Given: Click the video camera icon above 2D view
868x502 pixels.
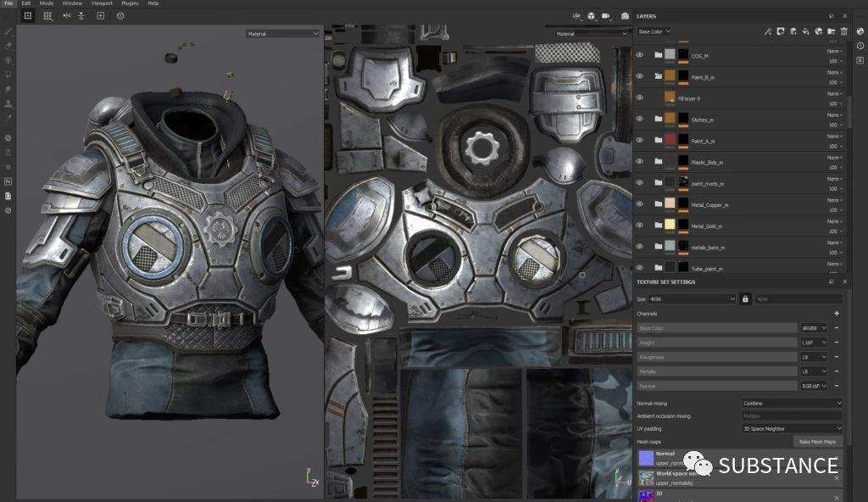Looking at the screenshot, I should (x=606, y=16).
